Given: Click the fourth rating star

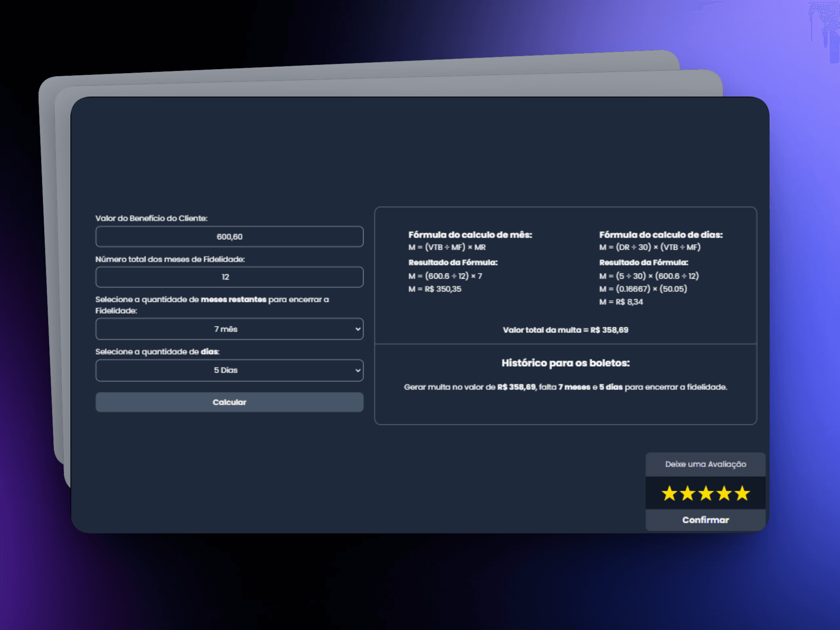Looking at the screenshot, I should [724, 493].
